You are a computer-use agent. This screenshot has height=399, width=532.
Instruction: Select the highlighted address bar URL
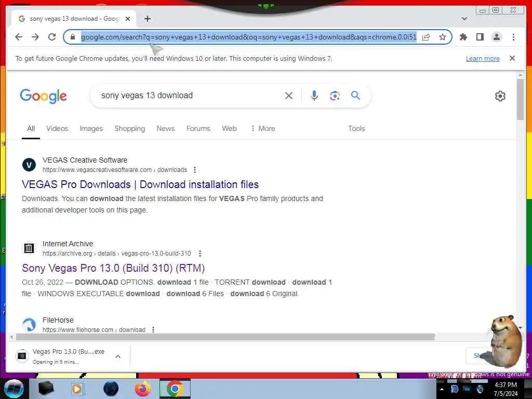click(249, 37)
